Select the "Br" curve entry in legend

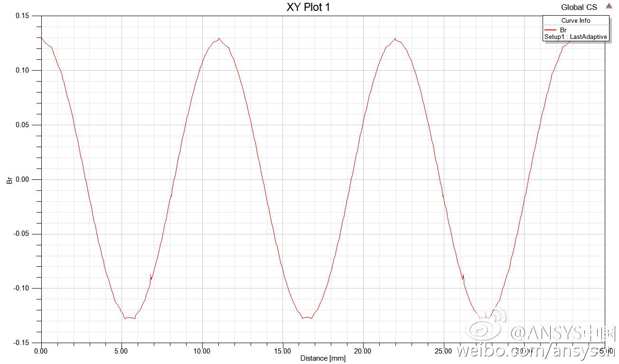click(x=563, y=30)
